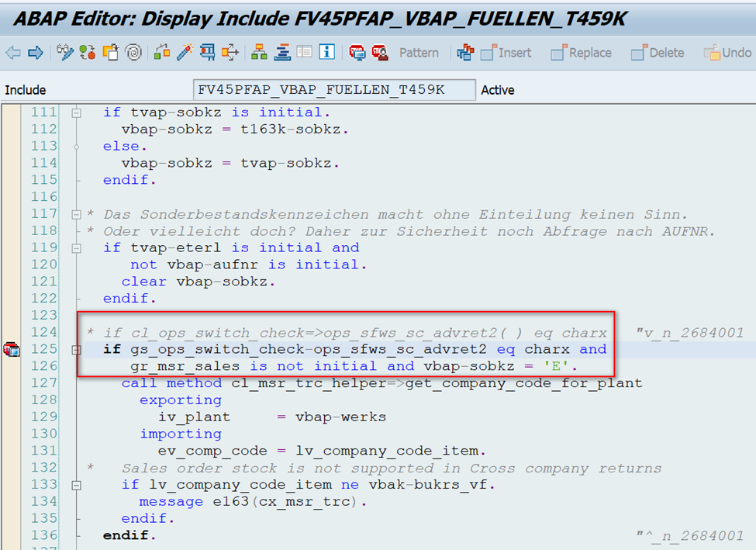Click the 'importing' keyword on line 130

click(x=181, y=434)
